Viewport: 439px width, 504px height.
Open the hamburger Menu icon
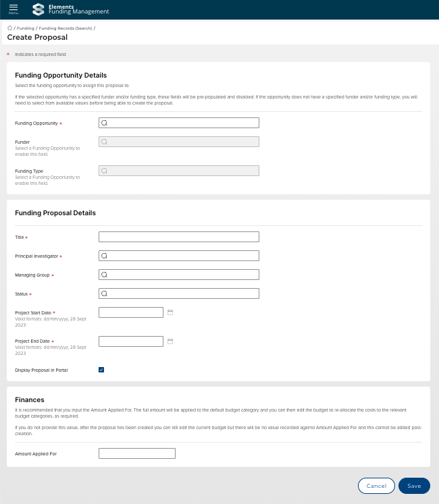[x=14, y=9]
